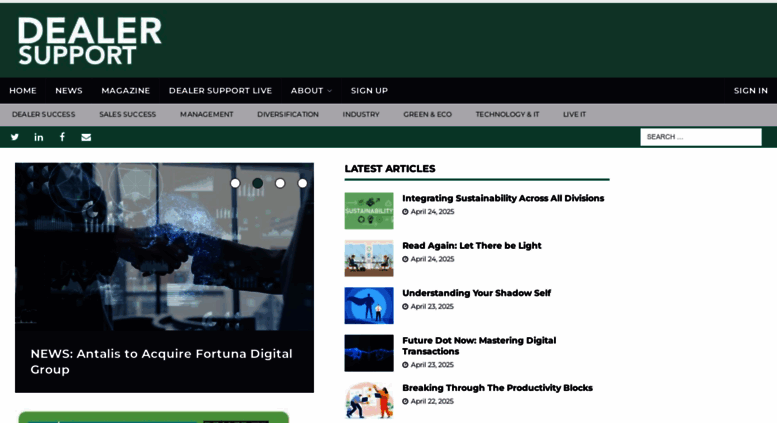Viewport: 777px width, 423px height.
Task: Click April 24, 2025 date under Sustainability article
Action: point(428,212)
